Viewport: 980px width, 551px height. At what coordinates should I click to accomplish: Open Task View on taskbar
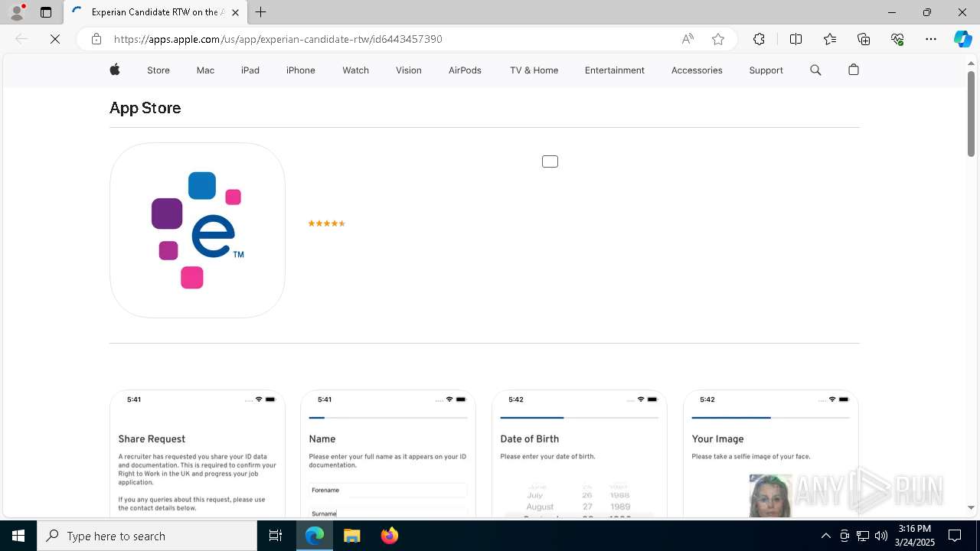click(276, 536)
